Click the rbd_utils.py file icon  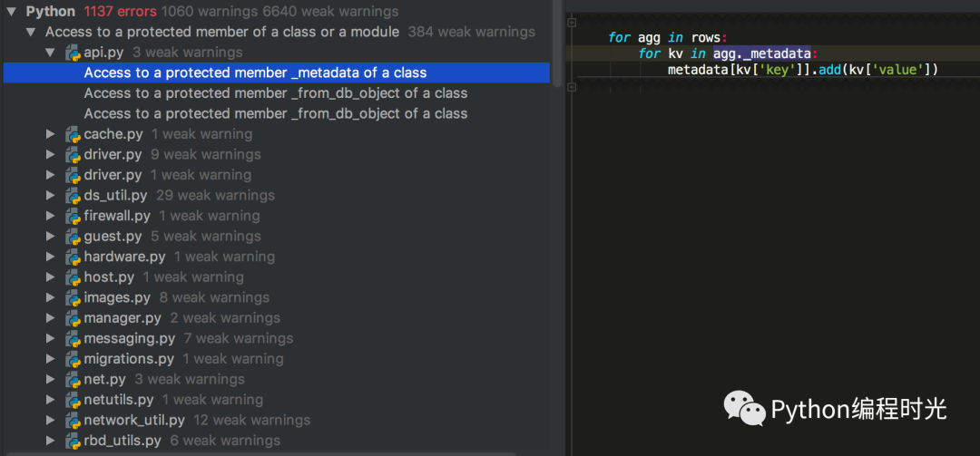(73, 441)
